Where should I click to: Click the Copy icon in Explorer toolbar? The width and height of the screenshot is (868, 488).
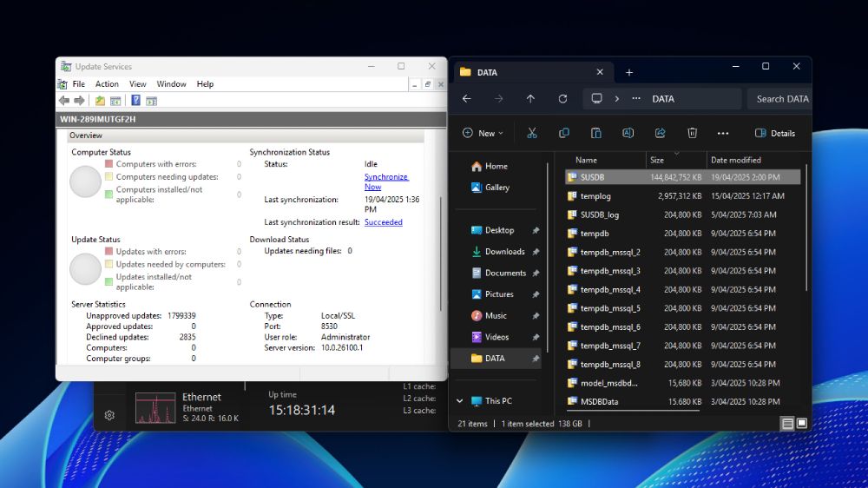click(x=564, y=133)
